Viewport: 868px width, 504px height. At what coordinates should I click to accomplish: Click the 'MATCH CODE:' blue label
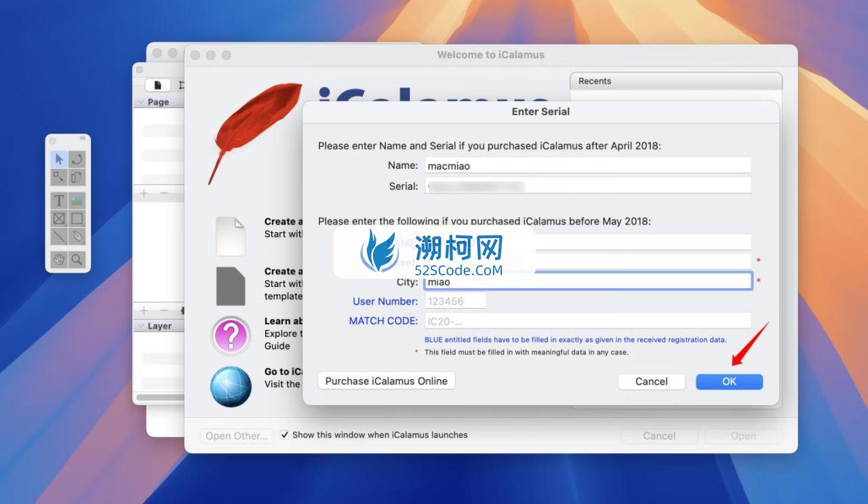coord(383,321)
